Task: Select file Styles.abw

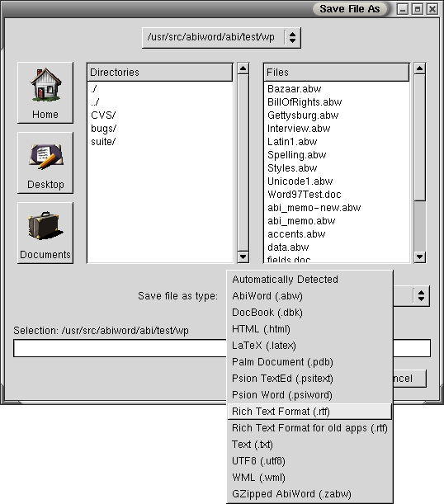Action: (336, 167)
